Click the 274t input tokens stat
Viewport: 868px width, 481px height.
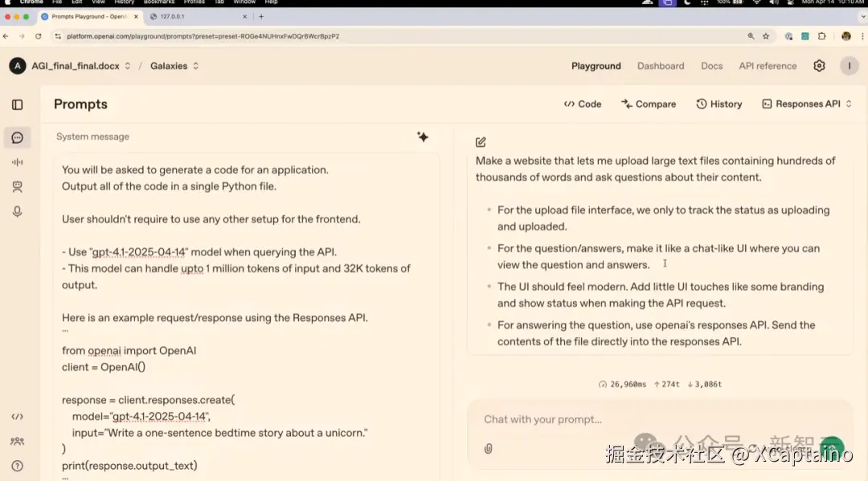click(x=666, y=385)
